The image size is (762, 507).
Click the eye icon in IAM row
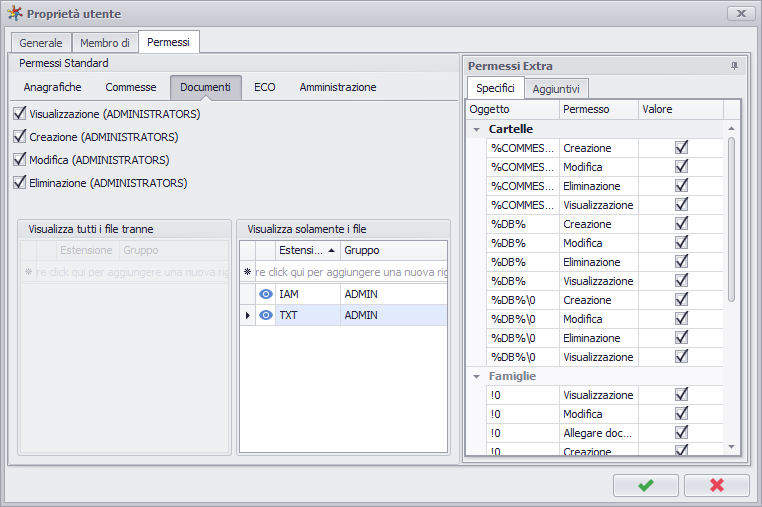(x=266, y=294)
